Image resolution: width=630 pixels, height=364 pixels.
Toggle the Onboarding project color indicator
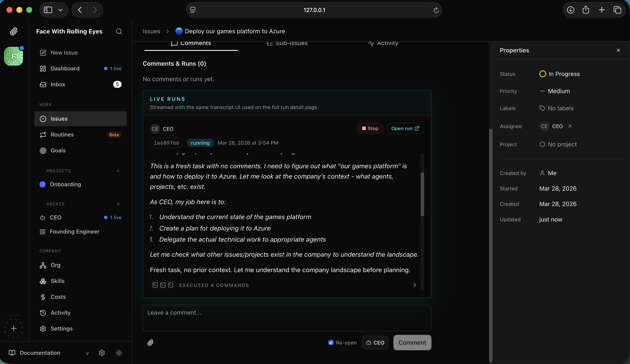point(43,184)
